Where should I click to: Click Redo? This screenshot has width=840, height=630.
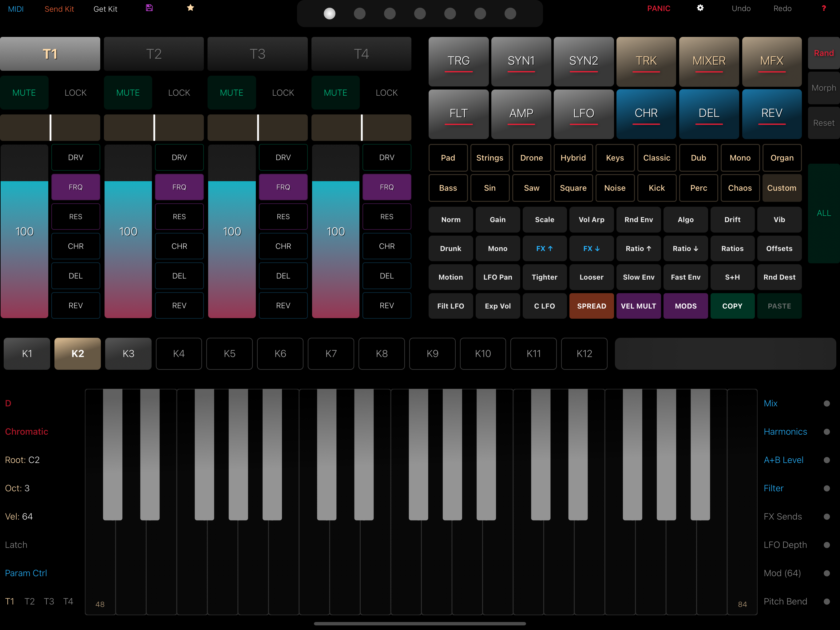[x=783, y=8]
